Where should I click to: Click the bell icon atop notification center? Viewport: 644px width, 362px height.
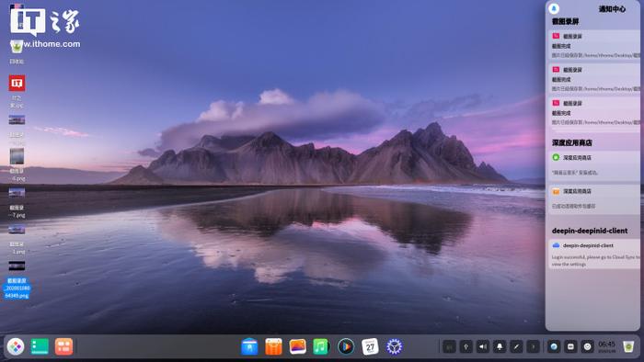pos(554,8)
